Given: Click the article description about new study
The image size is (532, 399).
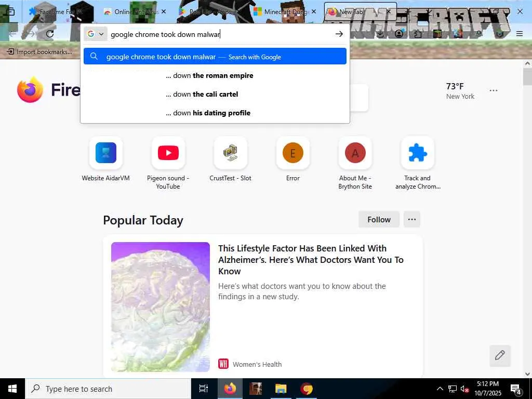Looking at the screenshot, I should click(x=302, y=291).
